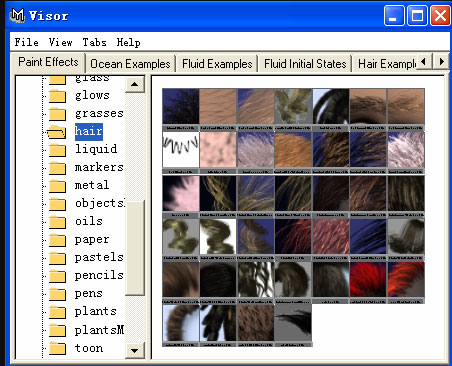Select the plantsM folder
The height and width of the screenshot is (366, 452).
point(99,330)
